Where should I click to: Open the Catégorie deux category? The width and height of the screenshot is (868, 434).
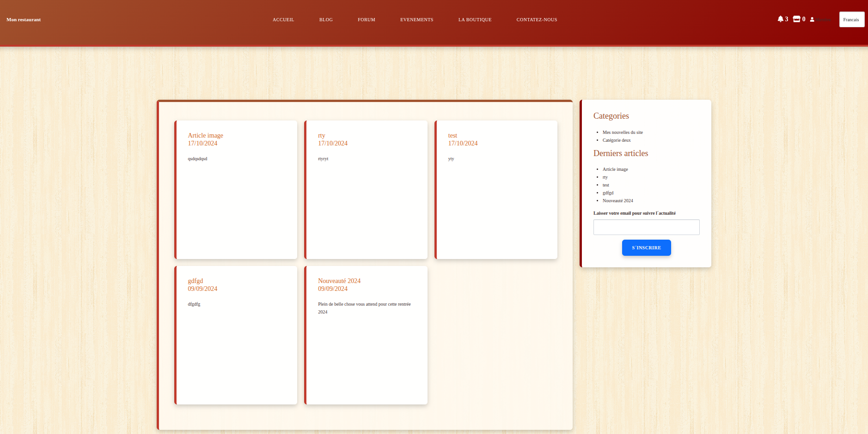(616, 140)
